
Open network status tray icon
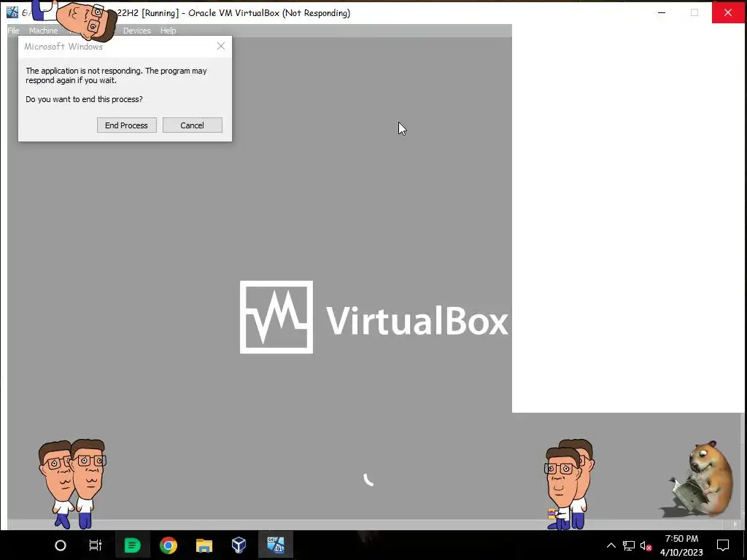point(629,545)
